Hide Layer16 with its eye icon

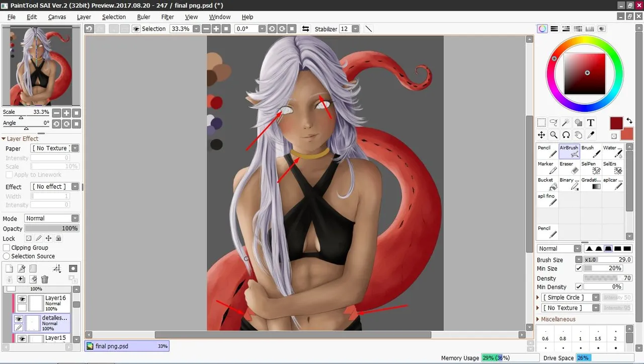click(22, 299)
